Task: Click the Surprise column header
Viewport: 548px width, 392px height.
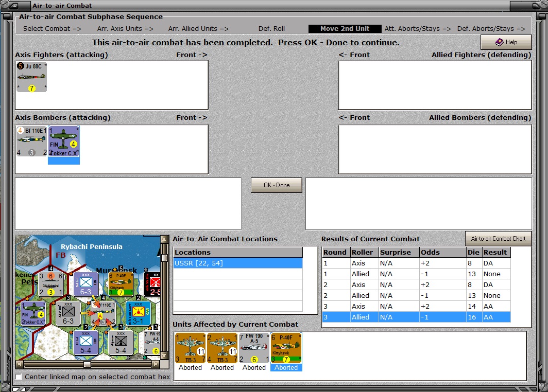Action: 399,253
